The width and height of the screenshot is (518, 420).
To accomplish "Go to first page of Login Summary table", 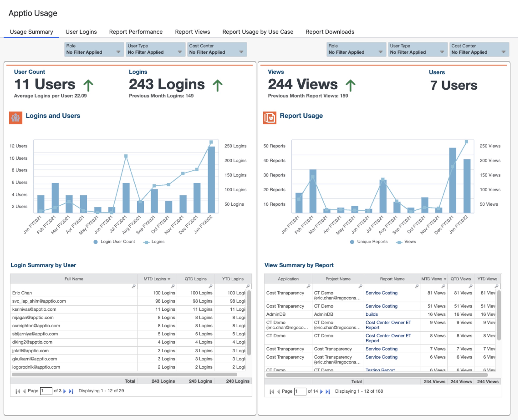I will pyautogui.click(x=18, y=391).
